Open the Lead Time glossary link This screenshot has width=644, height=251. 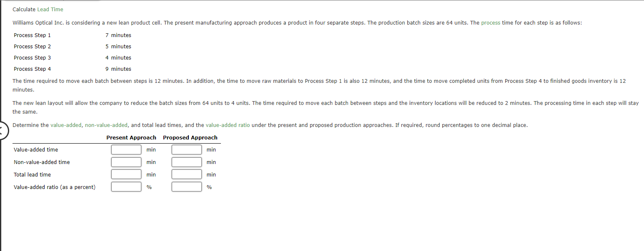click(x=50, y=9)
